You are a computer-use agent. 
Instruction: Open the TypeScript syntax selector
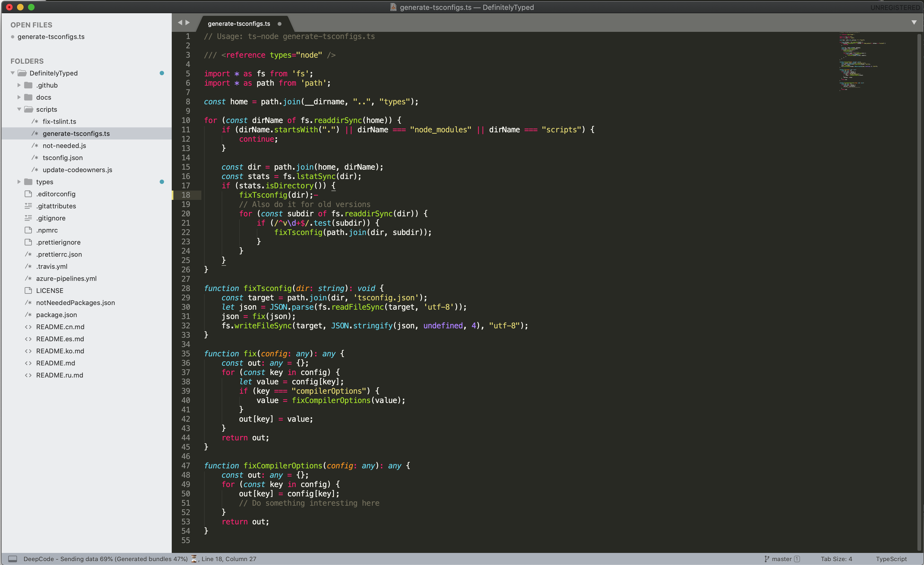[891, 559]
